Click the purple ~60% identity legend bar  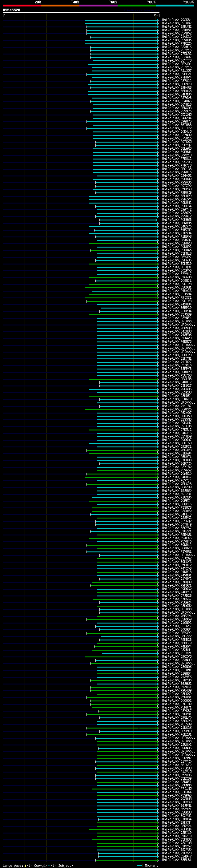(98, 6)
